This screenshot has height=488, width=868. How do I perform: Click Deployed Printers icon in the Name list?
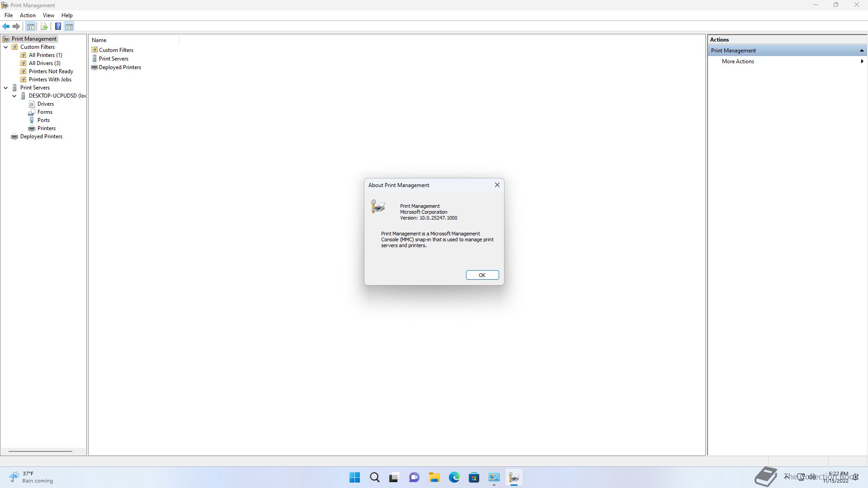tap(94, 67)
